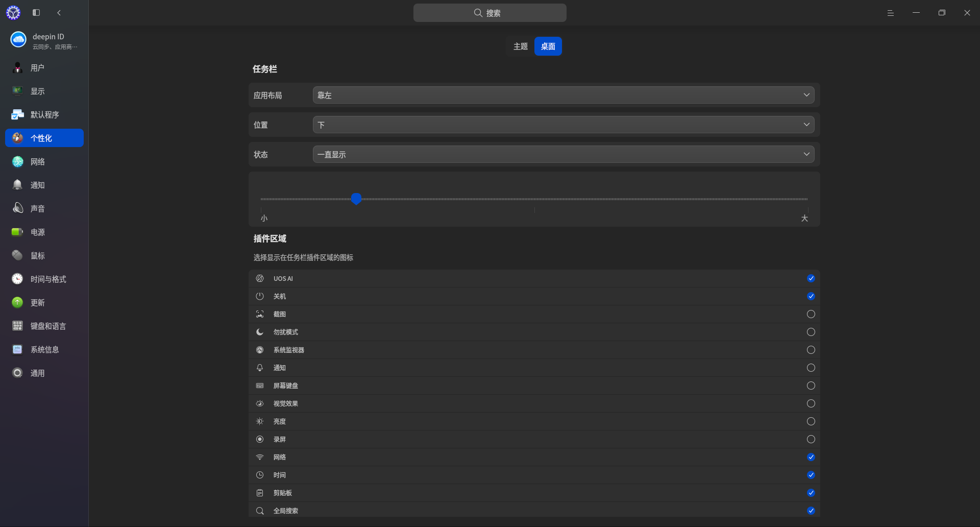Screen dimensions: 980x527
Task: Click the taskbar size slider handle
Action: pyautogui.click(x=356, y=199)
